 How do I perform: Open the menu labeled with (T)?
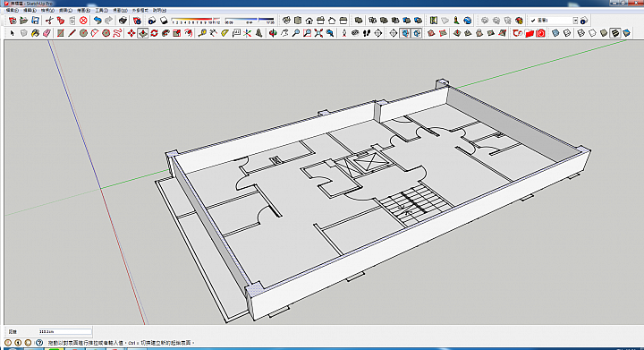101,10
